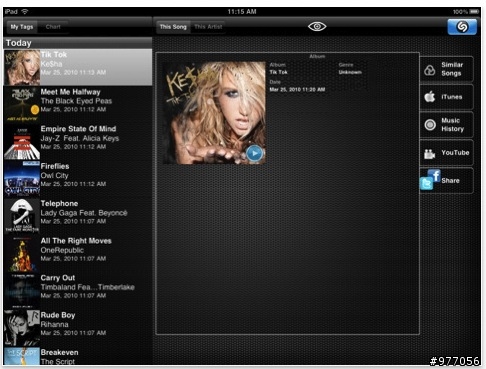This screenshot has height=369, width=486.
Task: Open YouTube videos for song
Action: click(446, 153)
